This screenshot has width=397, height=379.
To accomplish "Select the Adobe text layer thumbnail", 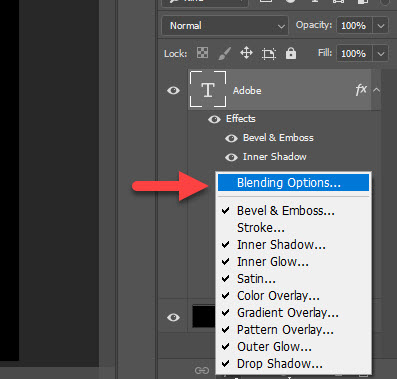I will [208, 89].
